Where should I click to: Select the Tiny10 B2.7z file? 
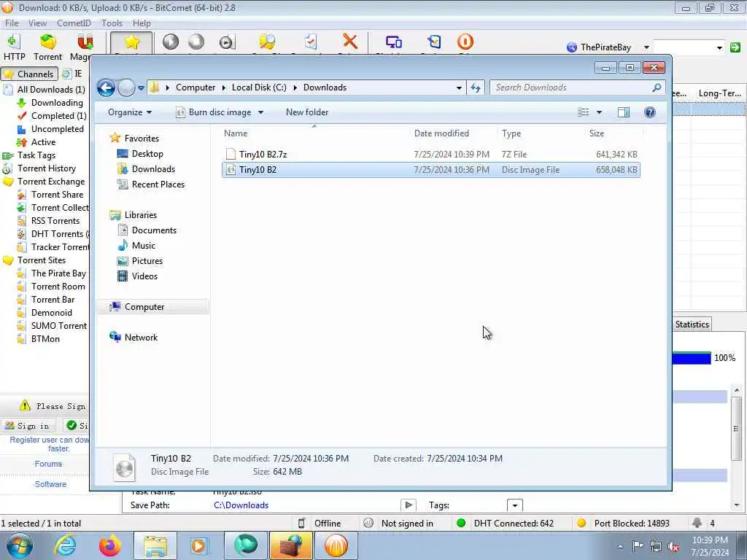click(x=430, y=155)
